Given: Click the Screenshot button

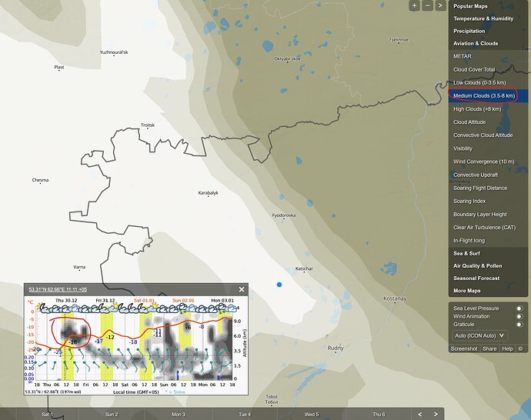Looking at the screenshot, I should click(465, 348).
